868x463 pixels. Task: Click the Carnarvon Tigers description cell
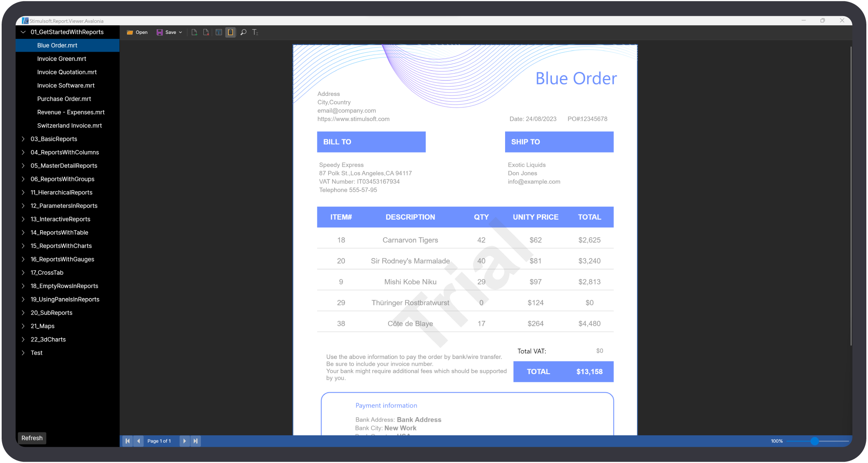coord(410,240)
